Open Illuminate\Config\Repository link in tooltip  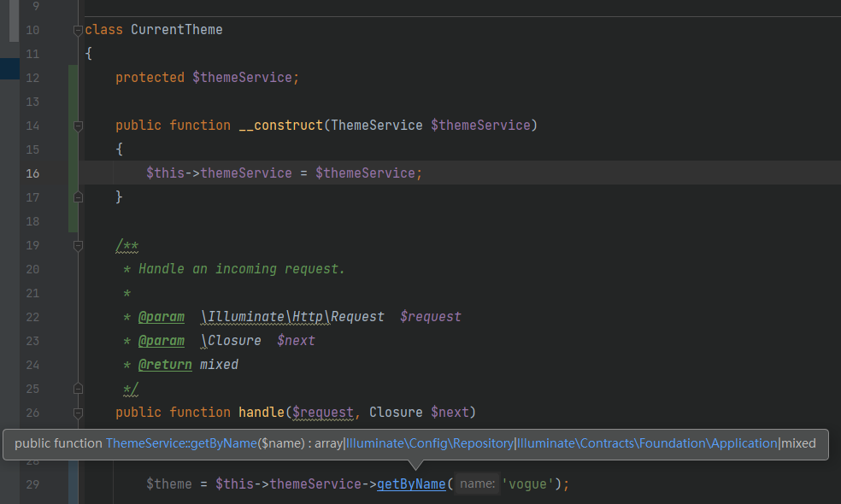pos(430,443)
